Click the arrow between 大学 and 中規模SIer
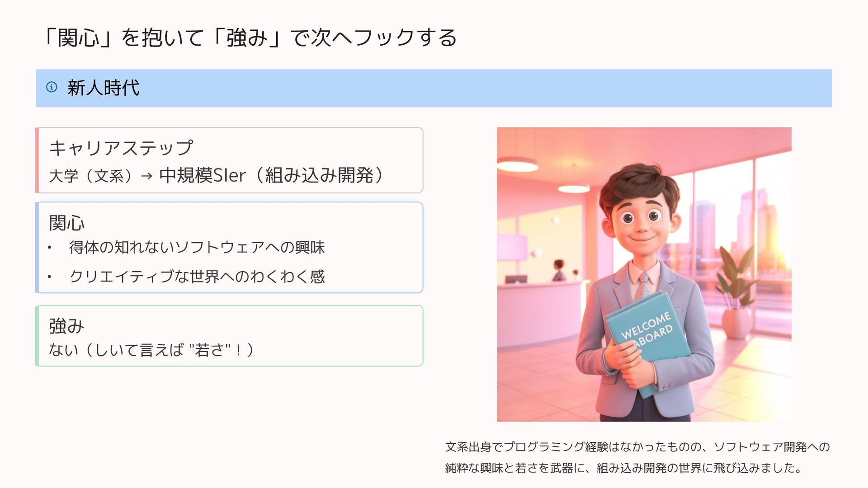Screen dimensions: 868x488 tap(146, 176)
